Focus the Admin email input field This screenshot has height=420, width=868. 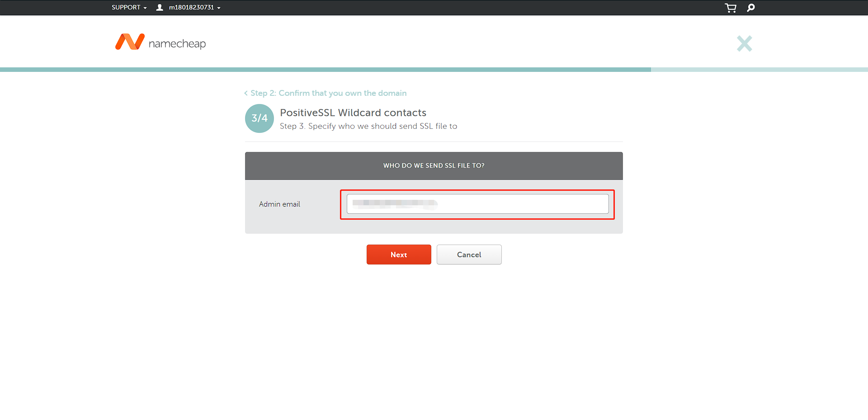(x=477, y=204)
